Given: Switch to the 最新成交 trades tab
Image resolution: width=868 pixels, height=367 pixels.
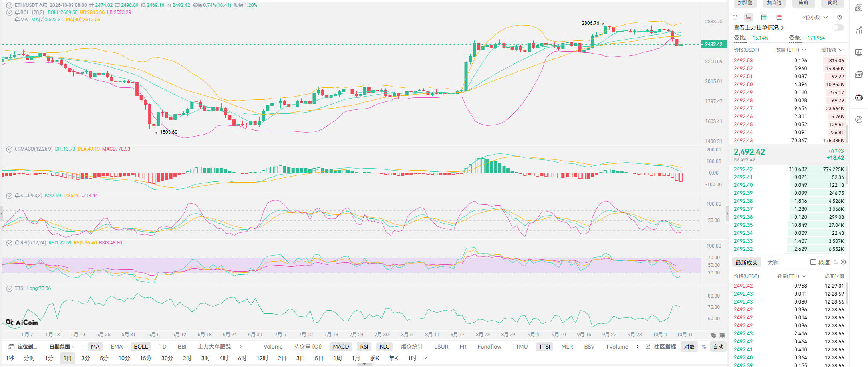Looking at the screenshot, I should point(747,262).
